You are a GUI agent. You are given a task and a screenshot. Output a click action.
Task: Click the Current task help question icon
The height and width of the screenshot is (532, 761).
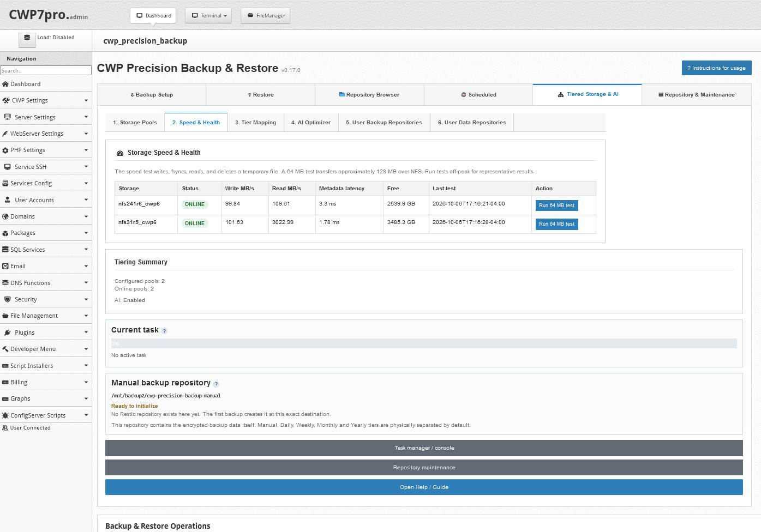[x=164, y=331]
